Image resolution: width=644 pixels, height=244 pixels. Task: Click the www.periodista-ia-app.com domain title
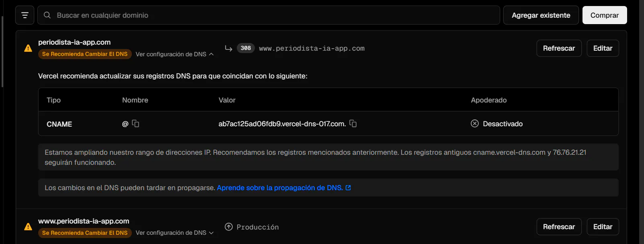coord(84,221)
